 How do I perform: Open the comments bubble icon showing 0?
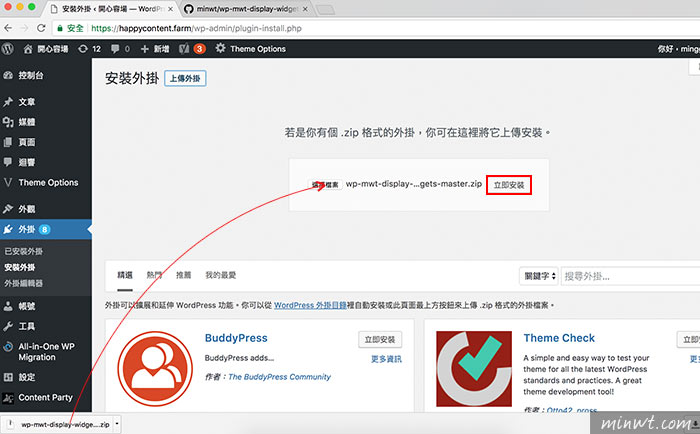(x=115, y=49)
